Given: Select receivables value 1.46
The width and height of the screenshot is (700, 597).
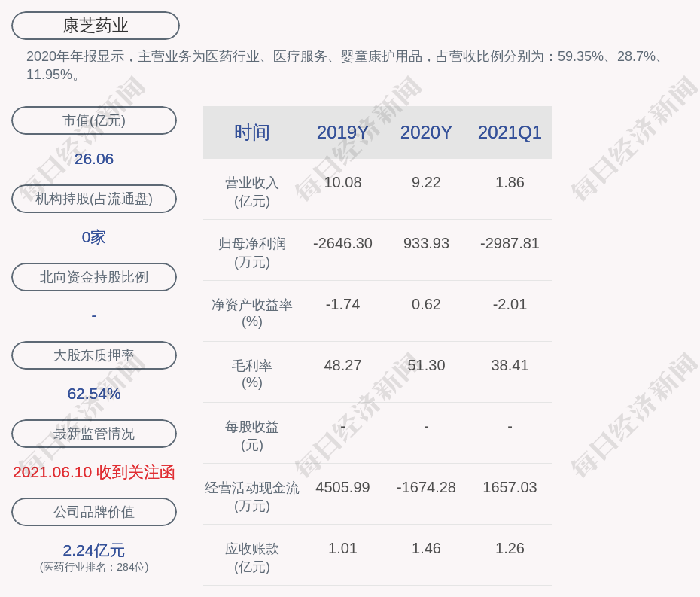Looking at the screenshot, I should click(x=426, y=548).
